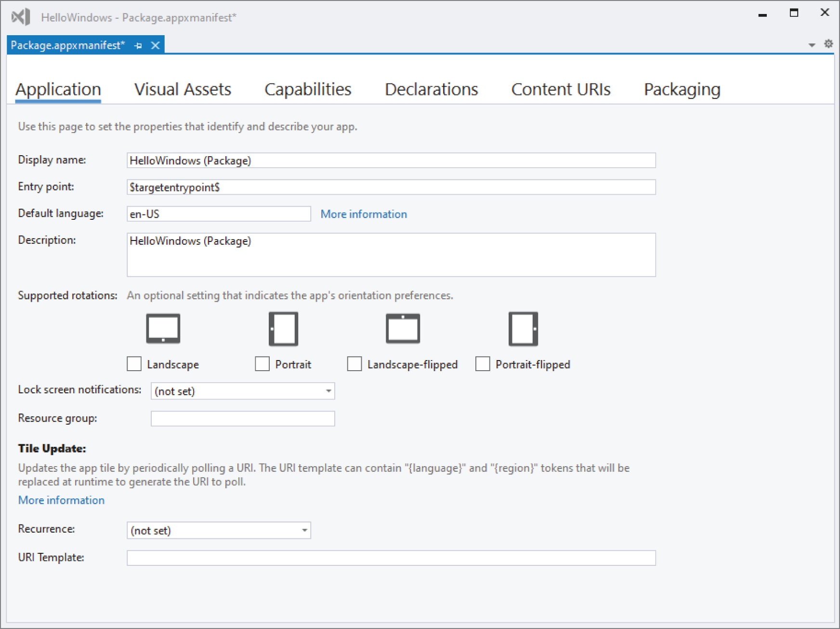The width and height of the screenshot is (840, 629).
Task: Open the Visual Assets tab
Action: click(184, 89)
